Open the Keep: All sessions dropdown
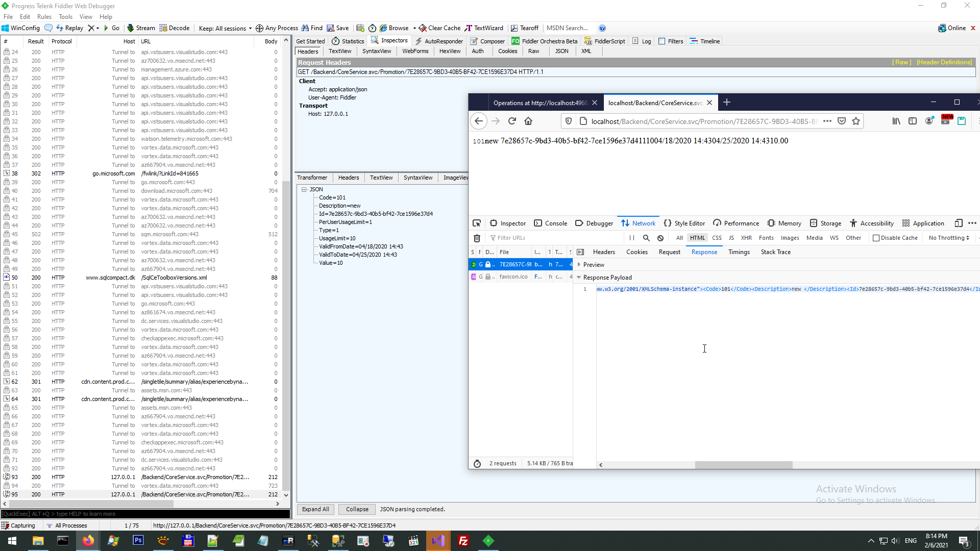Screen dimensions: 980x551 (225, 29)
